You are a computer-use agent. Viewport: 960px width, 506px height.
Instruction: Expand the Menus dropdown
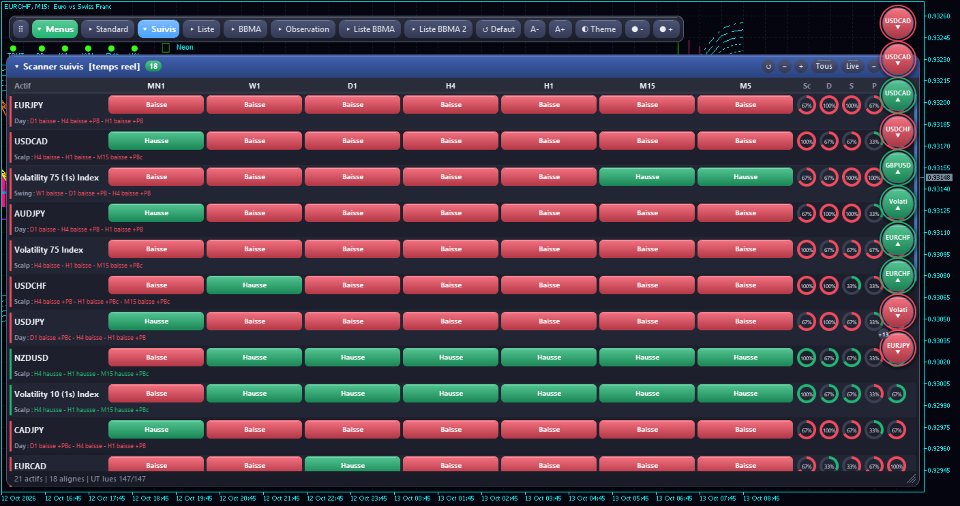pyautogui.click(x=54, y=29)
